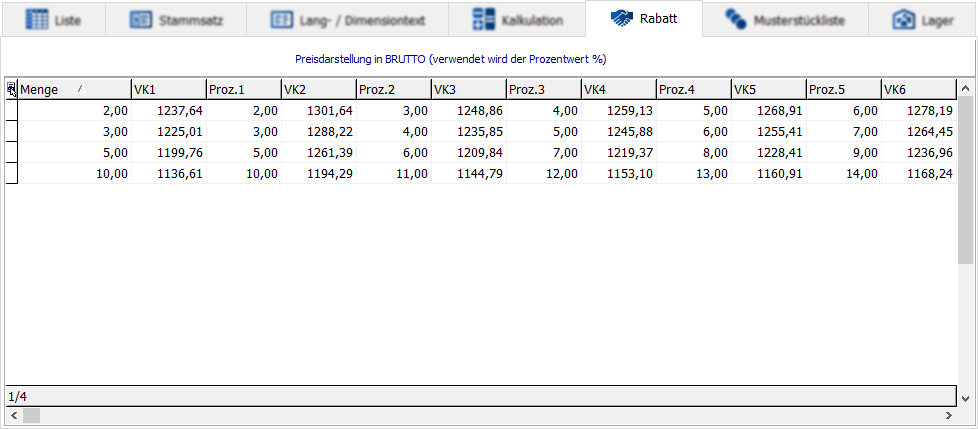Screen dimensions: 978x429
Task: Click VK1 value 1237,64
Action: tap(168, 111)
